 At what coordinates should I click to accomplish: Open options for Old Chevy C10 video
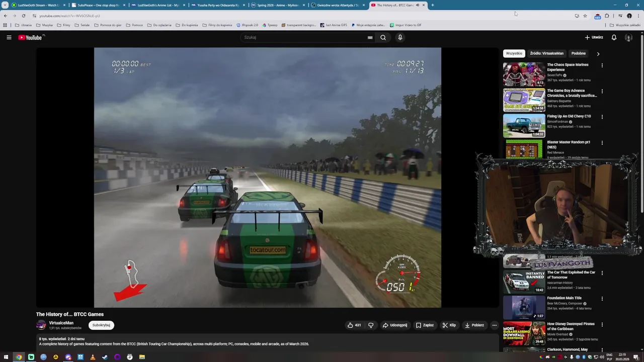coord(602,117)
